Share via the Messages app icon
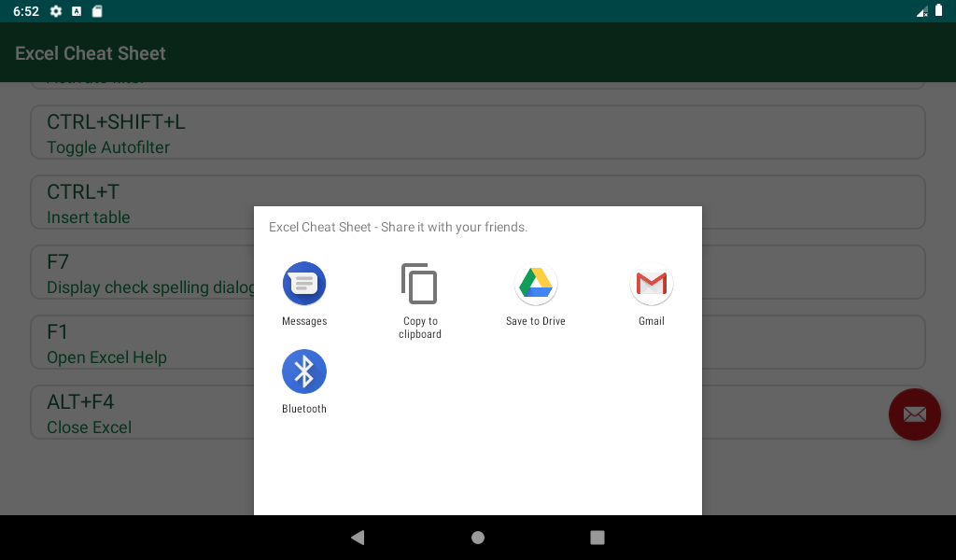This screenshot has width=956, height=560. pos(304,284)
